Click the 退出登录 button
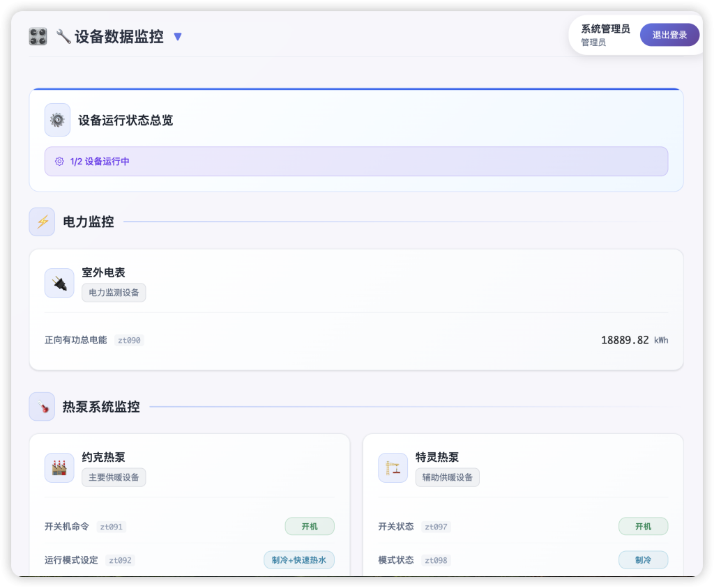Viewport: 714px width, 588px height. pos(669,35)
